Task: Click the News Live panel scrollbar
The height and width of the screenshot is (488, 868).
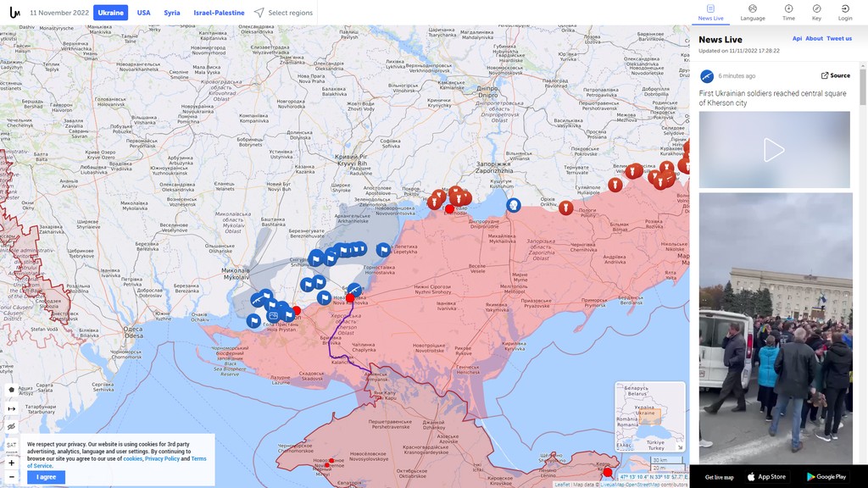Action: (863, 88)
